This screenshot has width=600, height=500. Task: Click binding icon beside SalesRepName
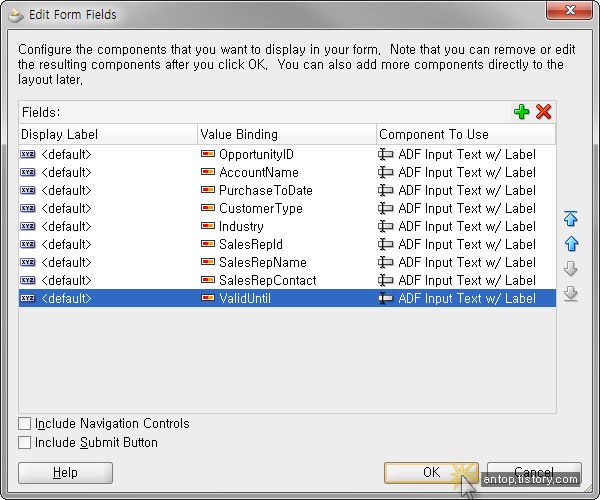point(208,262)
